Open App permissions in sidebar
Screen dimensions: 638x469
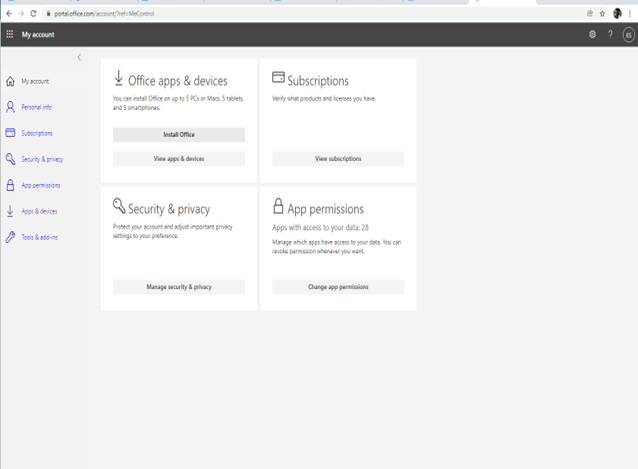tap(41, 185)
